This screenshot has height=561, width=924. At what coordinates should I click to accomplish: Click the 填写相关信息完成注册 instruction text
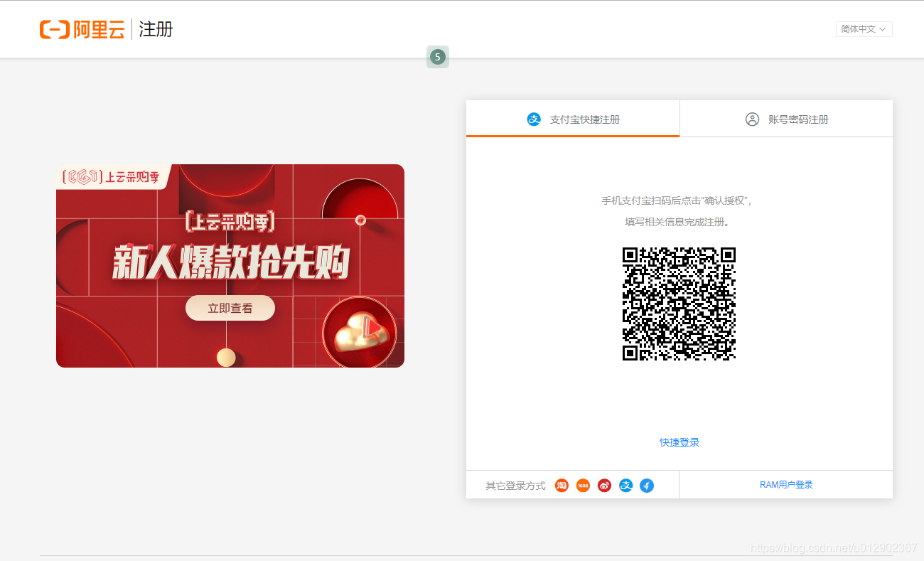(x=679, y=222)
